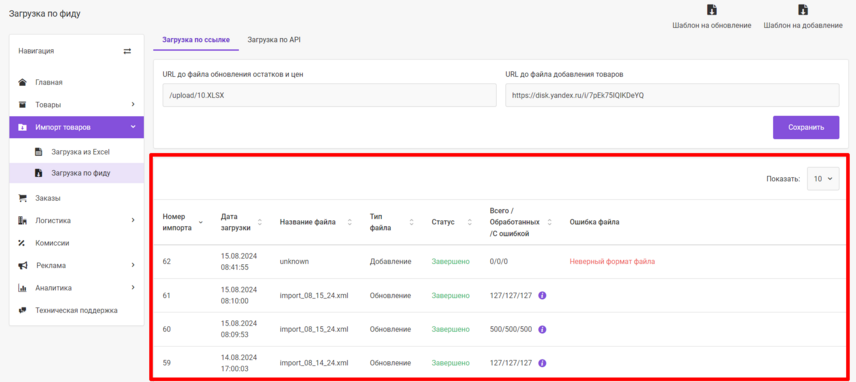This screenshot has width=856, height=382.
Task: Click the Техническая поддержка chat icon
Action: [x=22, y=310]
